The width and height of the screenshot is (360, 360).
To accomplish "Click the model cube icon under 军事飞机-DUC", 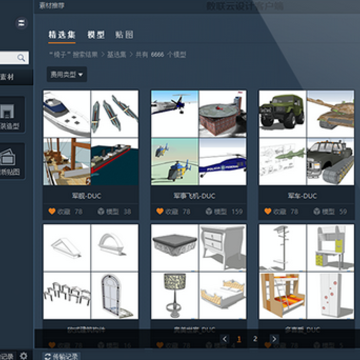I will click(x=209, y=211).
